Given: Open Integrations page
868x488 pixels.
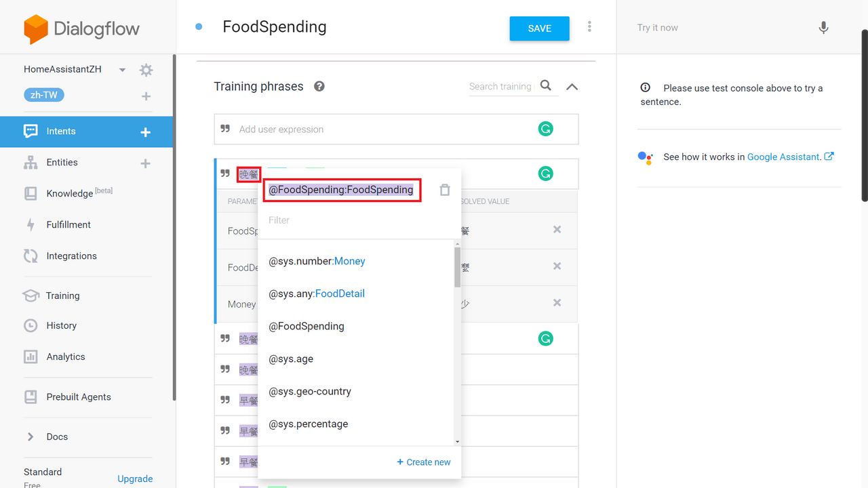Looking at the screenshot, I should 71,256.
